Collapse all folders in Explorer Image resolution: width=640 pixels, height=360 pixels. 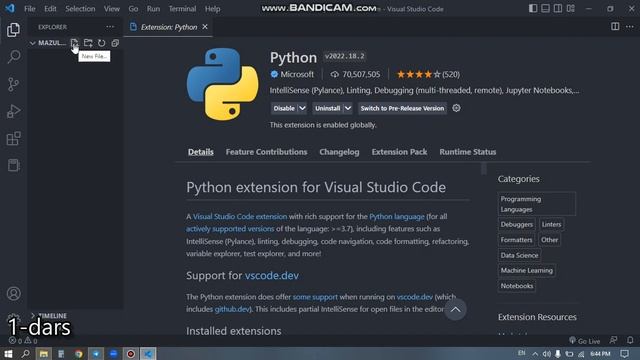point(115,43)
